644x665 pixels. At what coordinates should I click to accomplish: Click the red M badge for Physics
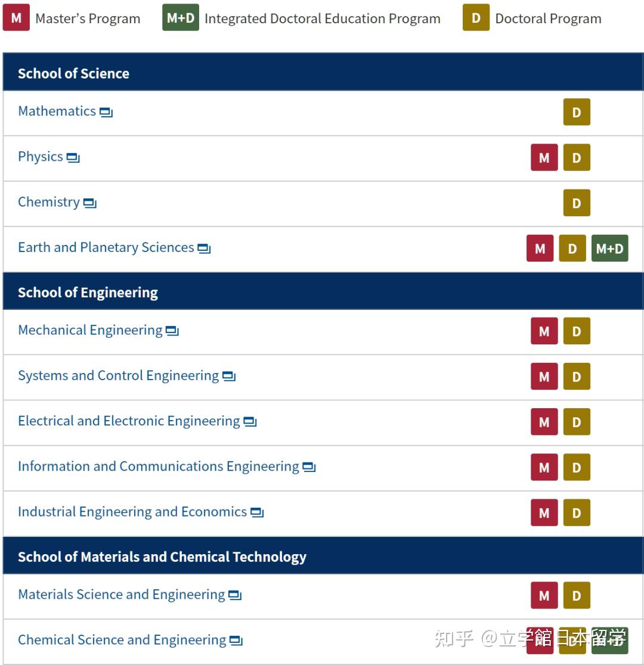coord(544,157)
